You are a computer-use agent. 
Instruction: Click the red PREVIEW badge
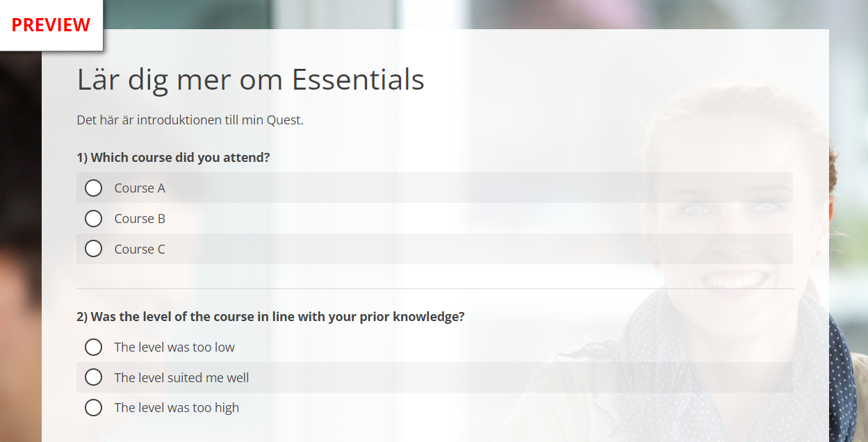[51, 25]
